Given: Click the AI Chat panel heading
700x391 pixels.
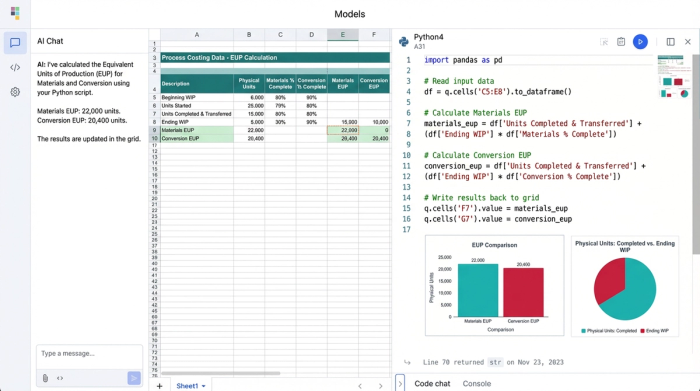Looking at the screenshot, I should 50,41.
